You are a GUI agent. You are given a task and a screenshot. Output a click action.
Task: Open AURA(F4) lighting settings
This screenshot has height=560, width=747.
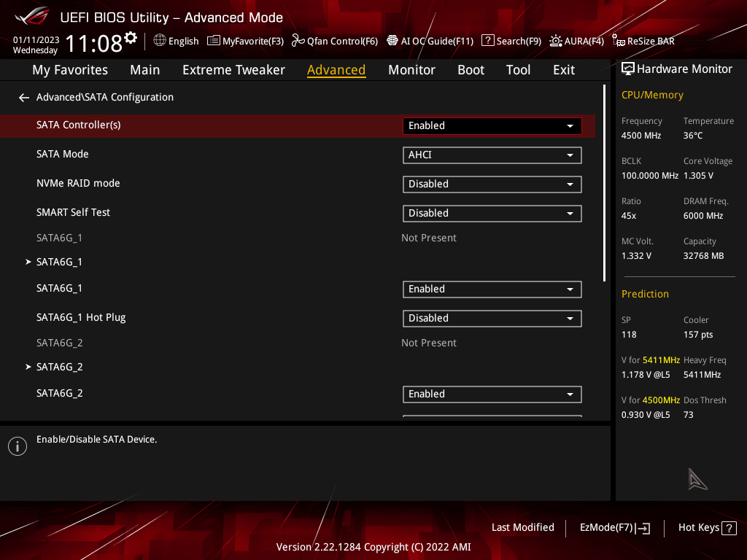[576, 41]
